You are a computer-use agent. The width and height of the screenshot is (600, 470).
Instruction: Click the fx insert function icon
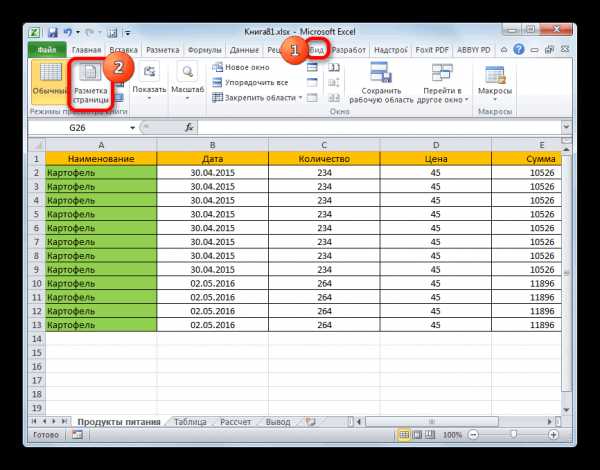(189, 127)
